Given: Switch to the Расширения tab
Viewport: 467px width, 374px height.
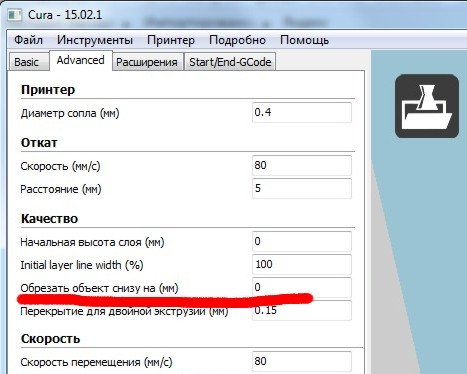Looking at the screenshot, I should (147, 62).
